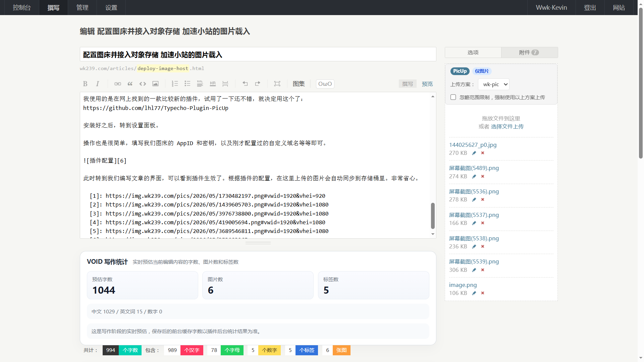Edit the 144025627_p0.jpg attachment with the pencil icon
Screen dimensions: 644x362
click(474, 153)
